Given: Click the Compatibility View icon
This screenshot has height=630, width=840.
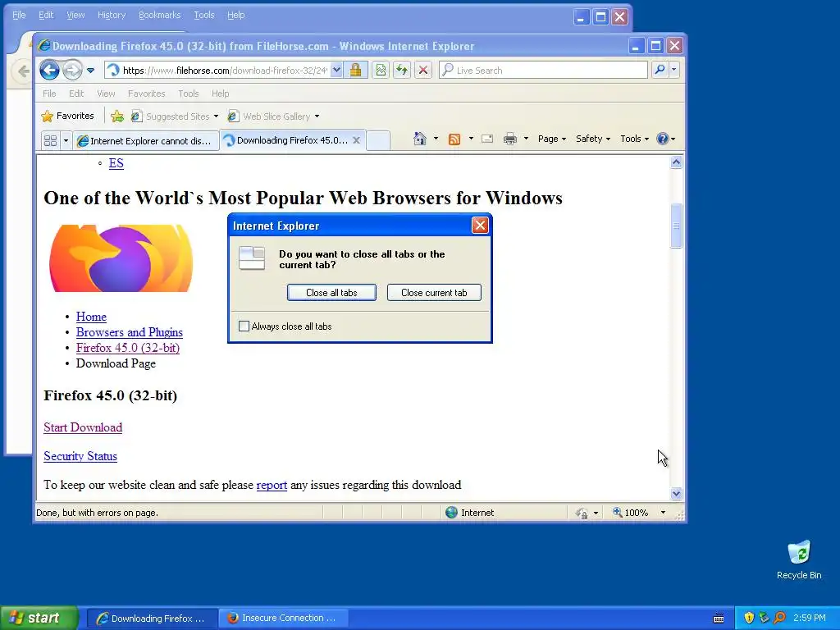Looking at the screenshot, I should [x=381, y=70].
